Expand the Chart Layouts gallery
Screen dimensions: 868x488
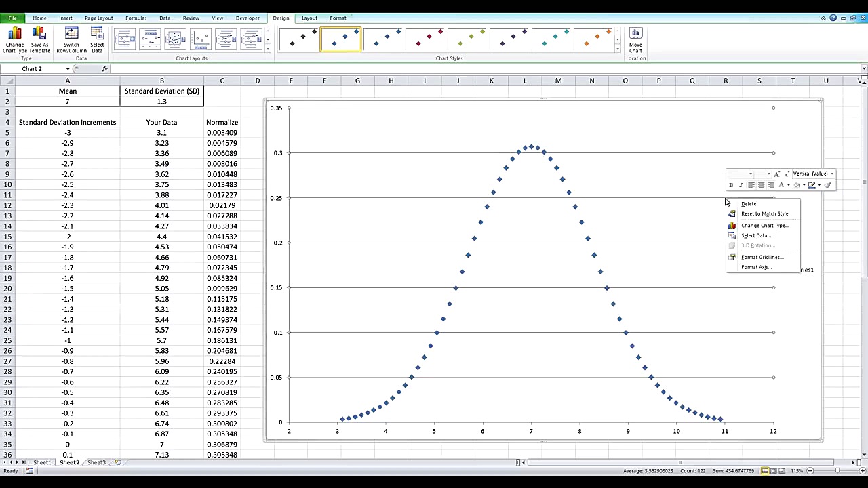click(x=268, y=49)
